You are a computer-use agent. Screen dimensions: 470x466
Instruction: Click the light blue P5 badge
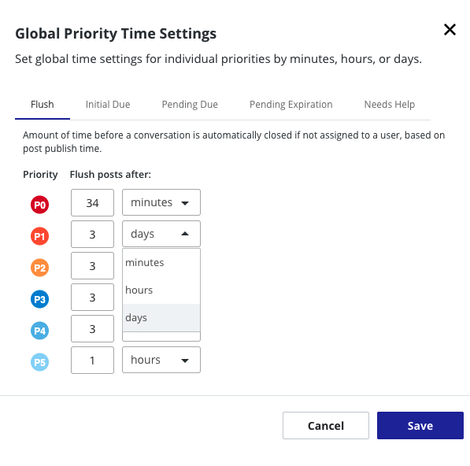click(40, 362)
